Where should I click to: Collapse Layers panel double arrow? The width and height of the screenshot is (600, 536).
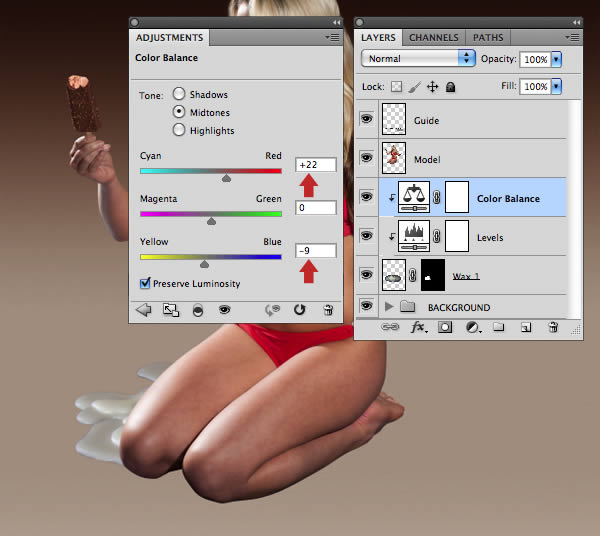pyautogui.click(x=577, y=23)
